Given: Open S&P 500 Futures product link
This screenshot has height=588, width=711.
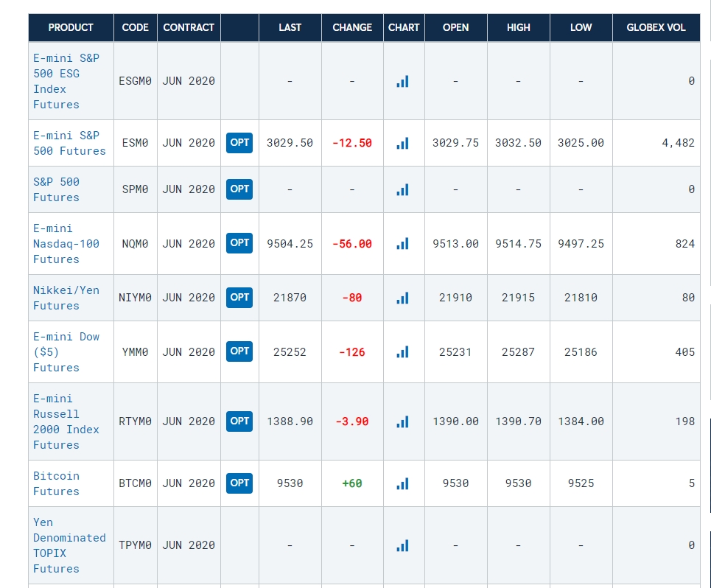Looking at the screenshot, I should pos(56,189).
